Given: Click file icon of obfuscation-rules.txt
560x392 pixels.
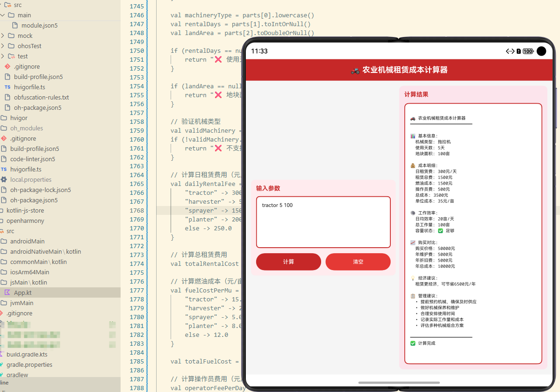Looking at the screenshot, I should click(x=7, y=97).
